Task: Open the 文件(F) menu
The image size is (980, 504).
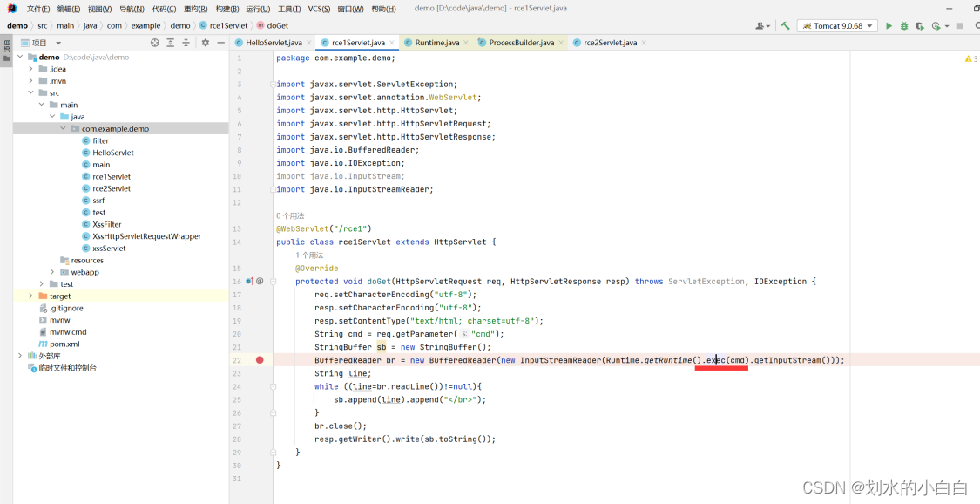Action: point(38,9)
